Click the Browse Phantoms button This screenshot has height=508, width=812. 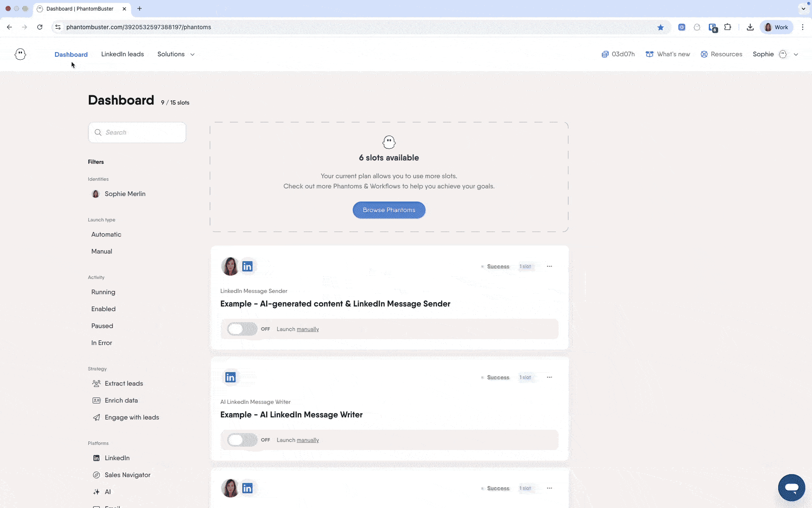(389, 210)
